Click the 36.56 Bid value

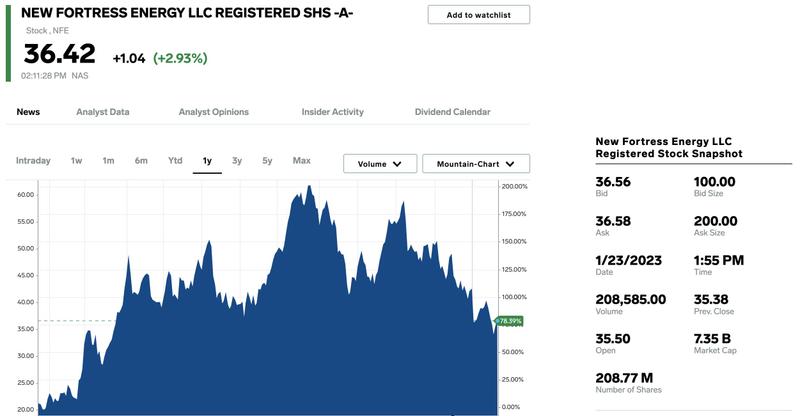click(x=613, y=182)
